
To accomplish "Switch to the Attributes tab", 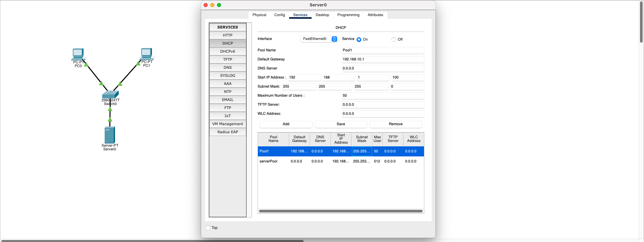I will click(x=375, y=15).
